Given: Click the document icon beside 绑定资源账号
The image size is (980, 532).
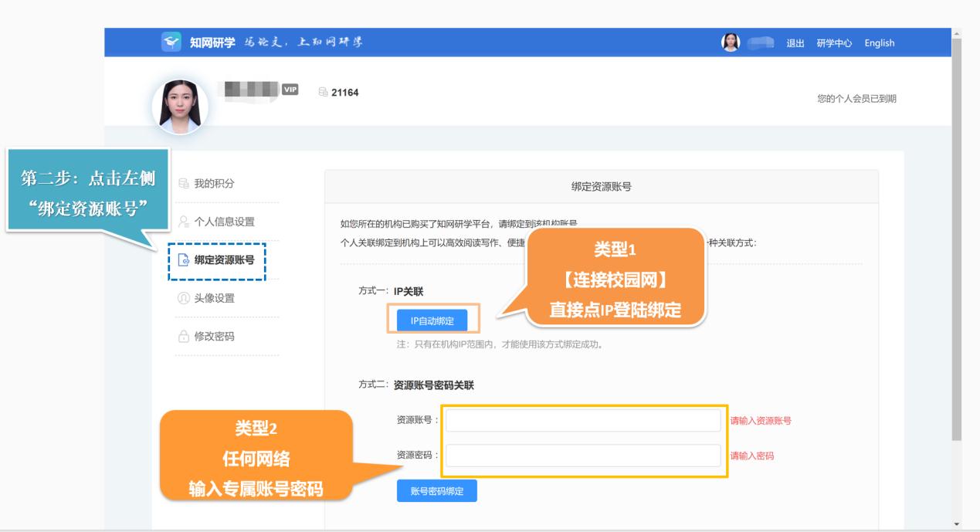Looking at the screenshot, I should coord(184,260).
